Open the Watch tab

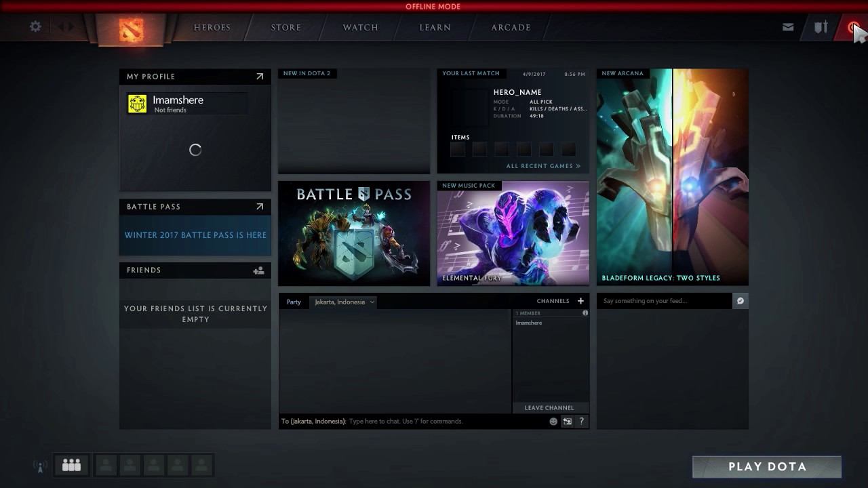[x=361, y=28]
